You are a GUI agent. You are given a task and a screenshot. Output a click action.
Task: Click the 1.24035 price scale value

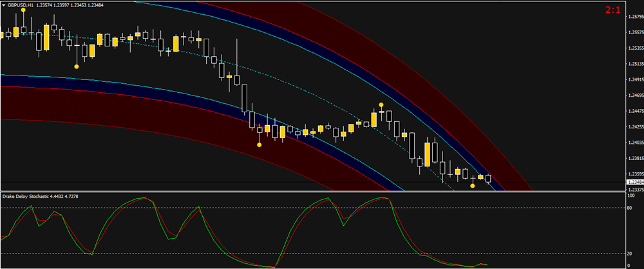coord(634,143)
